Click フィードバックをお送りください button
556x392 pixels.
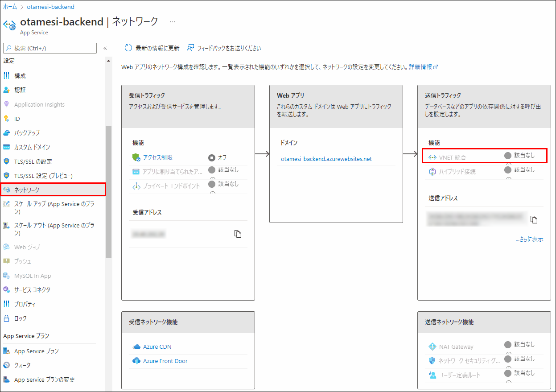[x=224, y=48]
